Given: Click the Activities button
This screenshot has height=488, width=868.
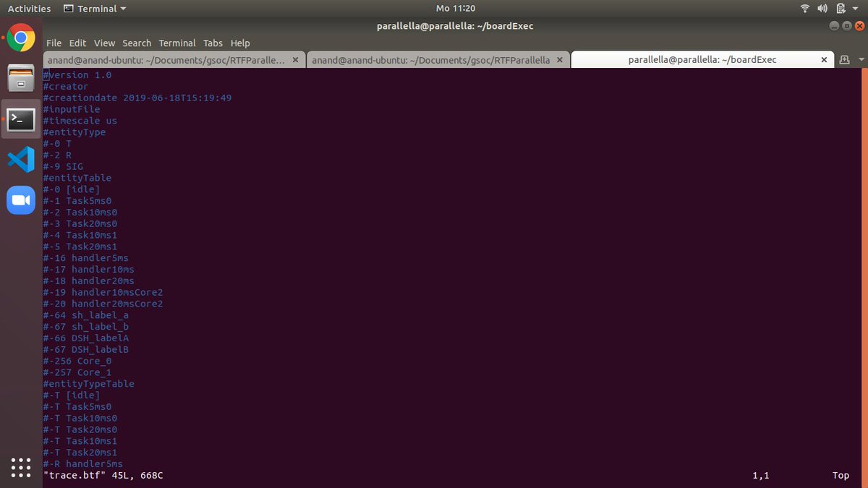Looking at the screenshot, I should [29, 9].
